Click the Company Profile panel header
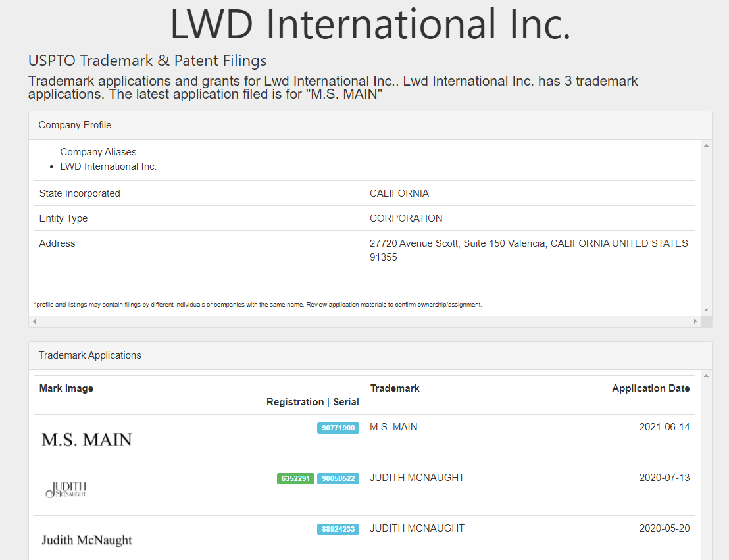This screenshot has height=560, width=729. pos(370,125)
